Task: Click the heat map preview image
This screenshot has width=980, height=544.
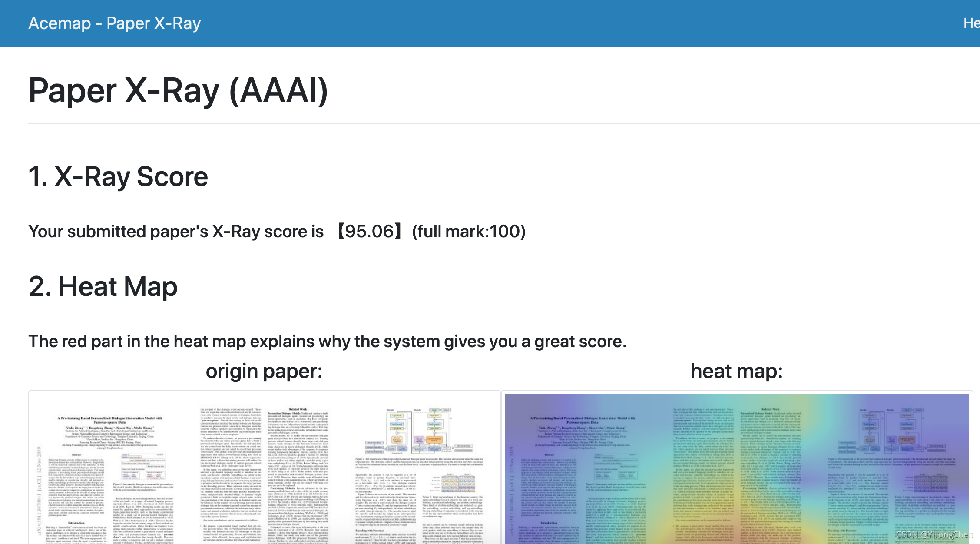Action: pos(737,469)
